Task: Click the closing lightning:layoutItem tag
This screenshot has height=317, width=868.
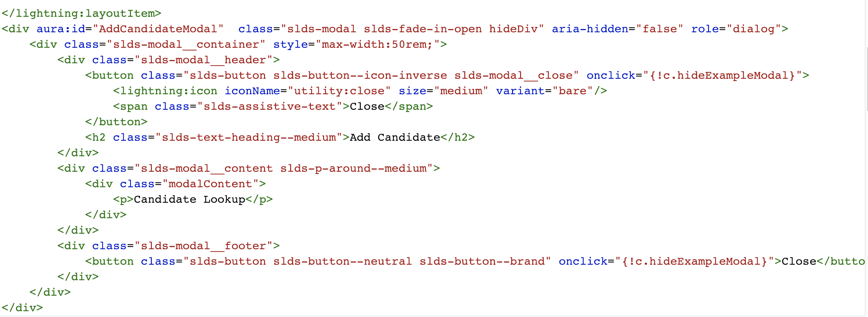Action: [81, 13]
